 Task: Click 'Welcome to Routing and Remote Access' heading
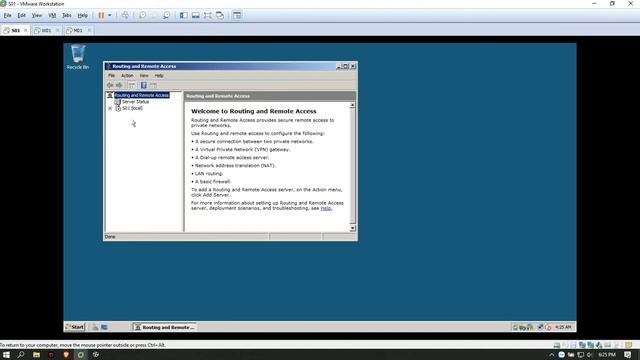[x=253, y=111]
